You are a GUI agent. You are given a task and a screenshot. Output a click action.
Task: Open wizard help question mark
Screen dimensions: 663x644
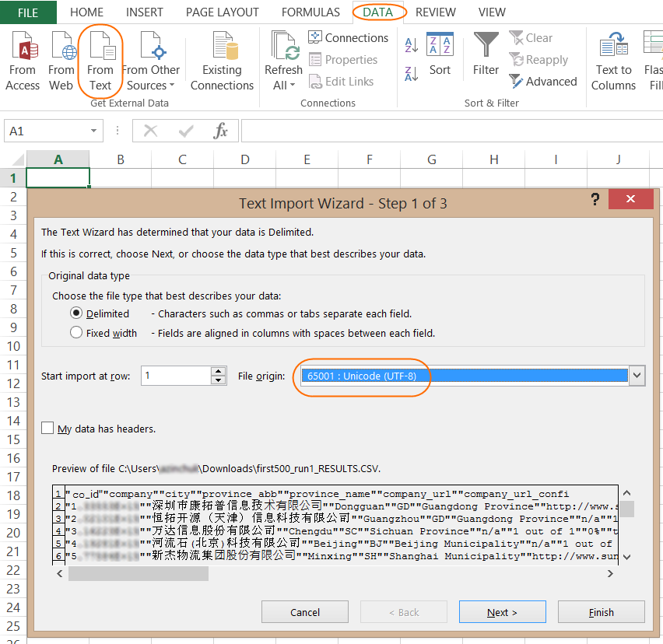[x=595, y=199]
